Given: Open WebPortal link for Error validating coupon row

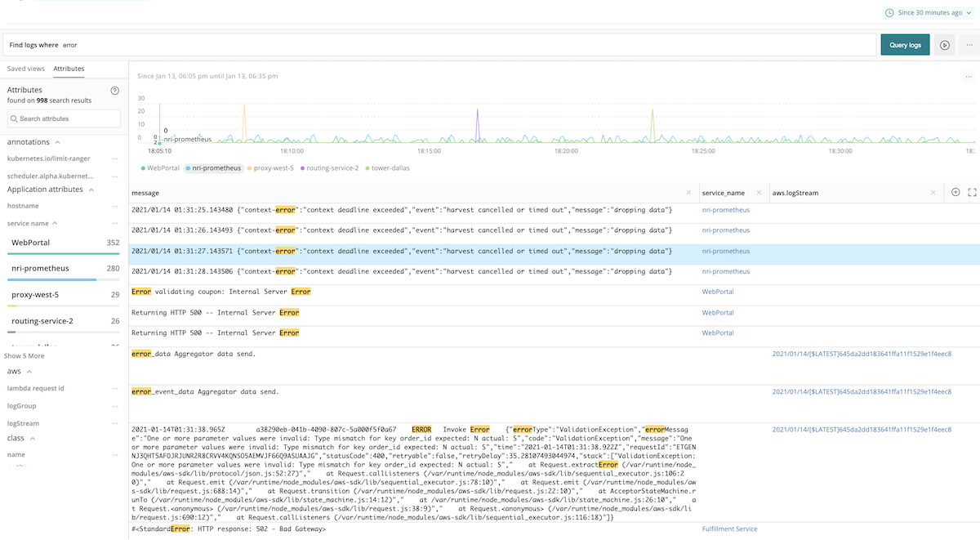Looking at the screenshot, I should coord(718,292).
